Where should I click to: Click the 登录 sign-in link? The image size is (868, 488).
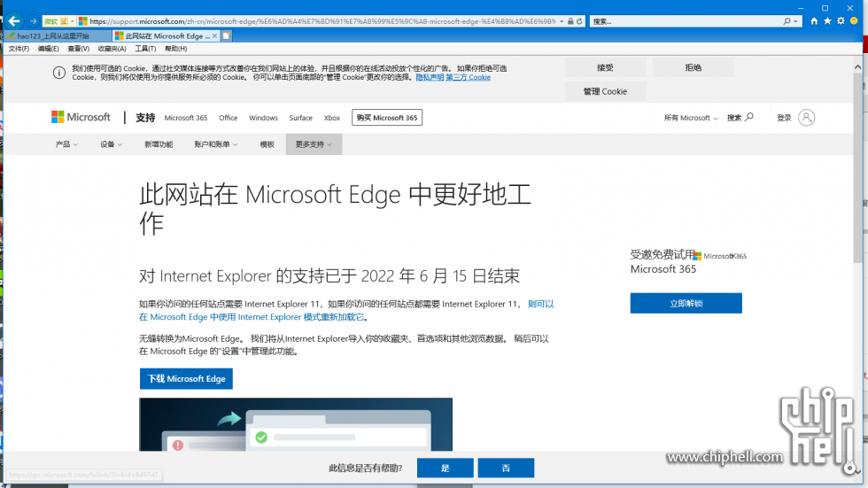tap(784, 118)
